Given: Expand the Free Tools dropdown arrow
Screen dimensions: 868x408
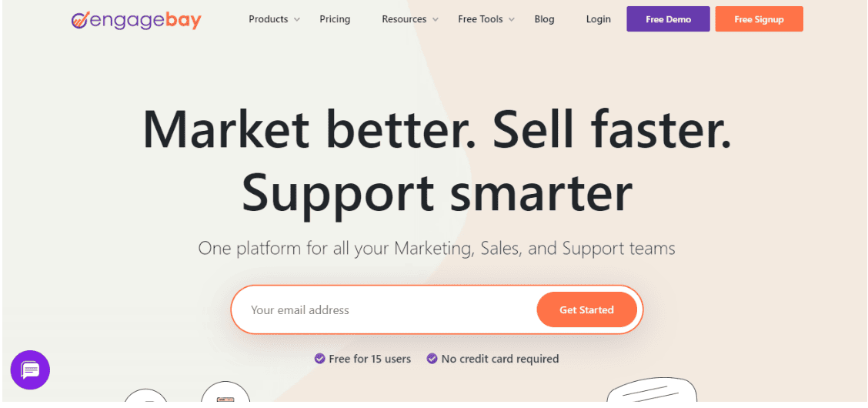Looking at the screenshot, I should (x=512, y=19).
